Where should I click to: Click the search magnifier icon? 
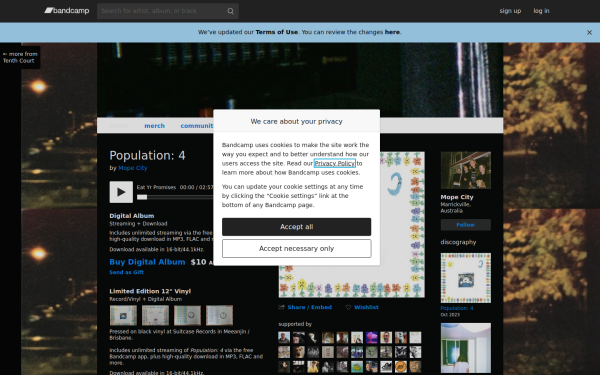coord(230,11)
